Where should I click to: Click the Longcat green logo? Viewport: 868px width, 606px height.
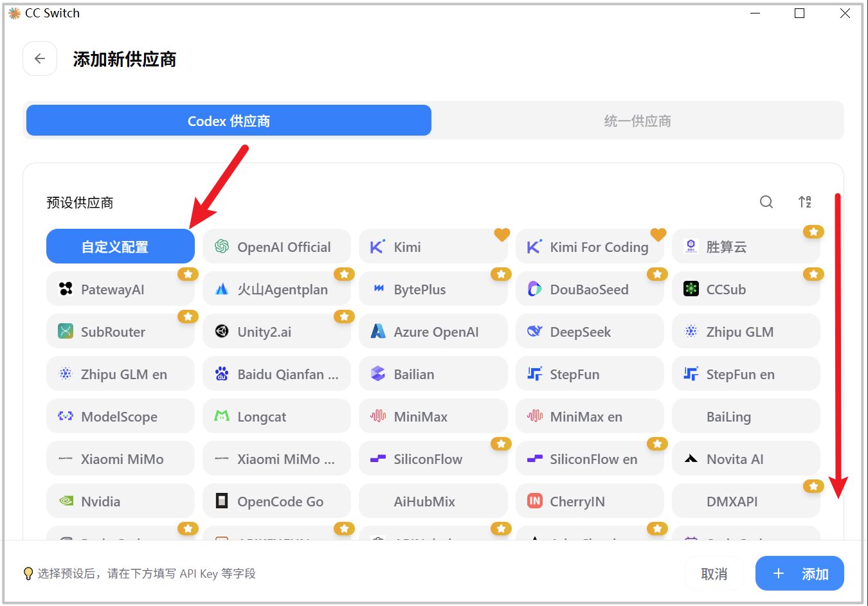222,416
